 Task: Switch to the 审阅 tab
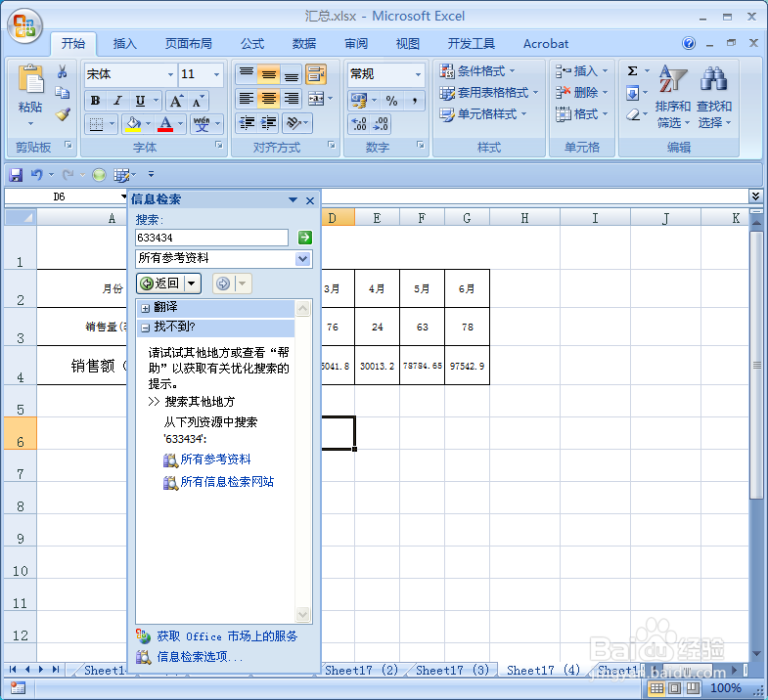coord(356,44)
